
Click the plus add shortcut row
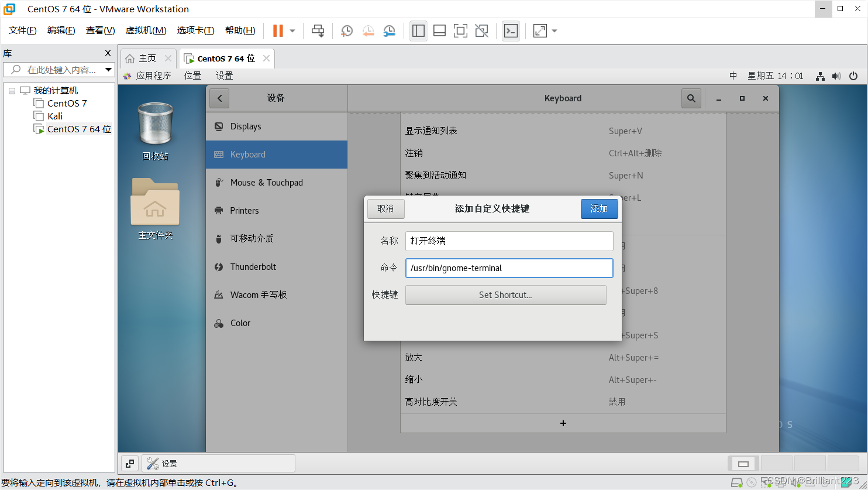point(563,423)
